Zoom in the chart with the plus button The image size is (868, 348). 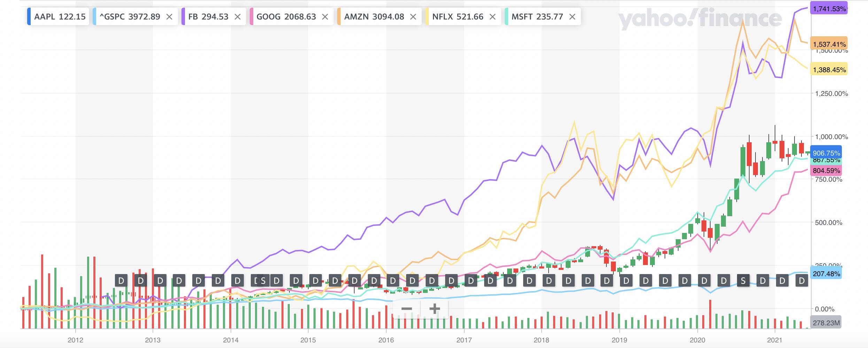434,309
